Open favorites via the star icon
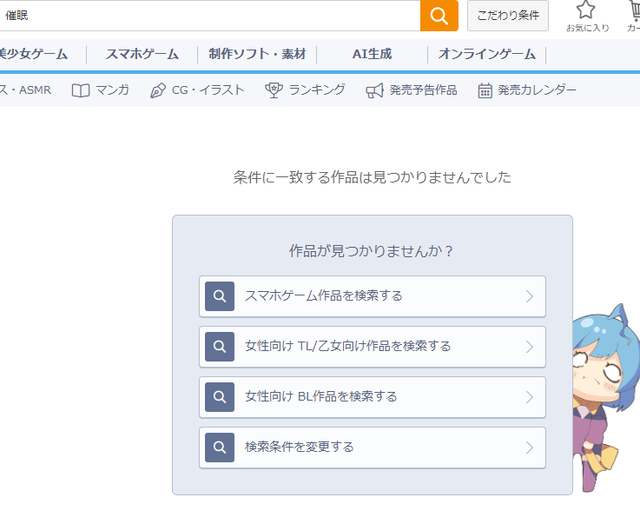640x524 pixels. point(585,9)
